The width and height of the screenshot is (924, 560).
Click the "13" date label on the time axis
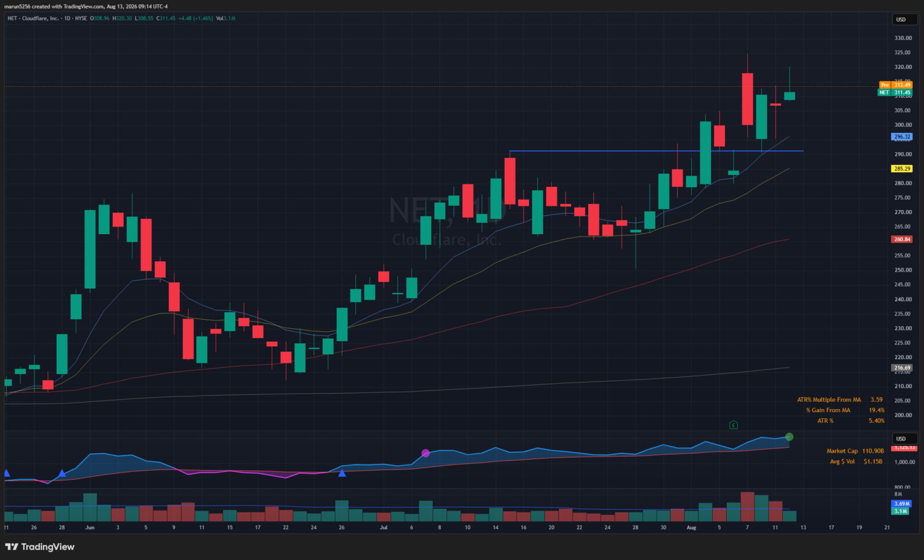coord(803,528)
